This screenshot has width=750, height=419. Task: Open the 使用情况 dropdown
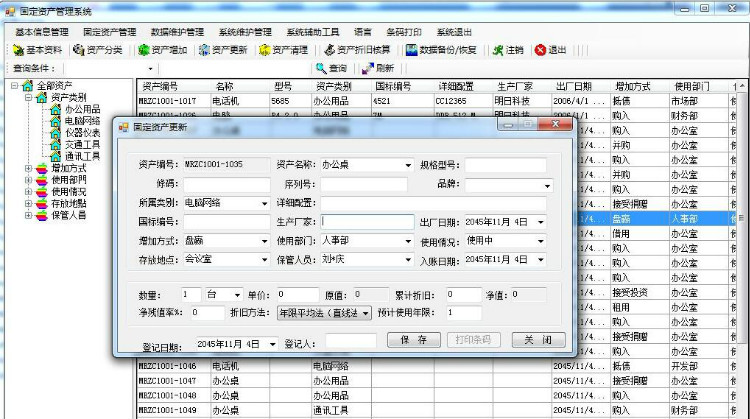tap(541, 241)
